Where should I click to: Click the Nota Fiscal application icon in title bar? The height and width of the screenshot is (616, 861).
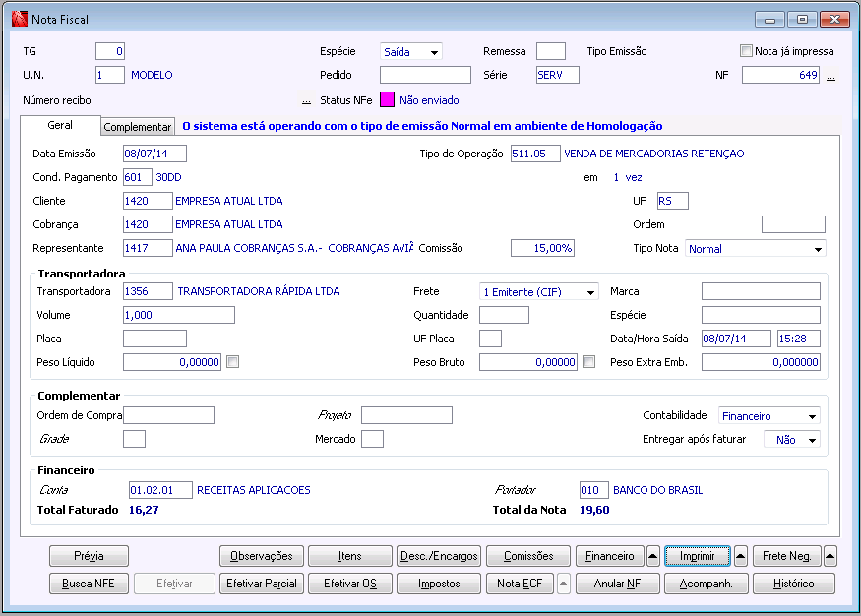[19, 19]
